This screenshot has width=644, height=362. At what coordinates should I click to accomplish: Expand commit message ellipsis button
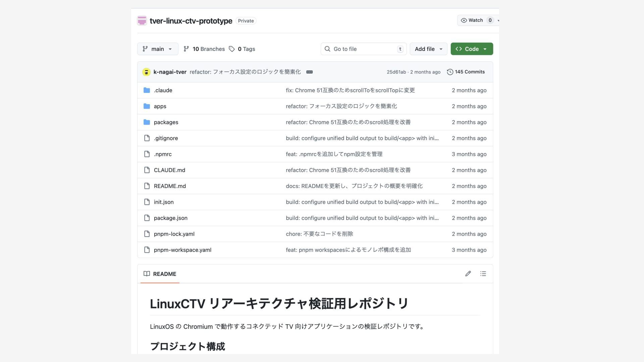(x=309, y=72)
